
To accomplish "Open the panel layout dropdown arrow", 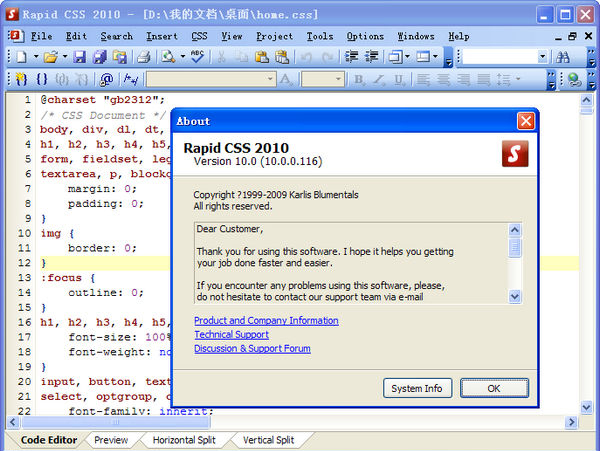I will [x=435, y=57].
